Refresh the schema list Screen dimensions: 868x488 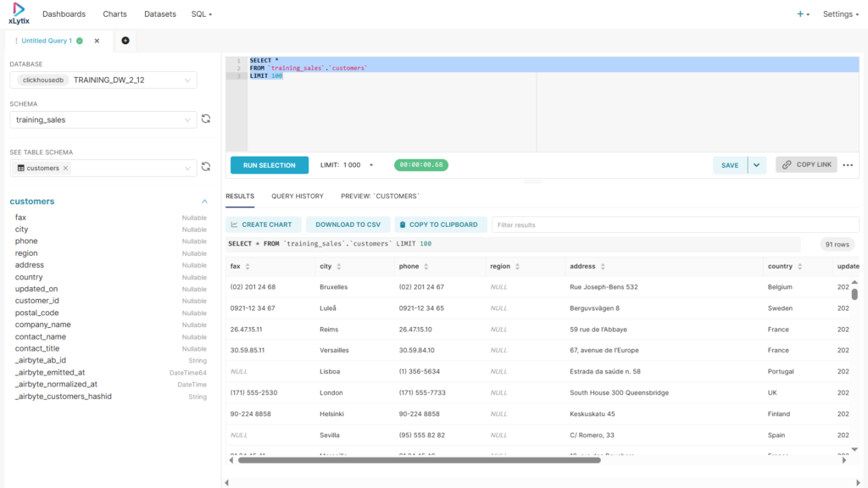(x=205, y=119)
